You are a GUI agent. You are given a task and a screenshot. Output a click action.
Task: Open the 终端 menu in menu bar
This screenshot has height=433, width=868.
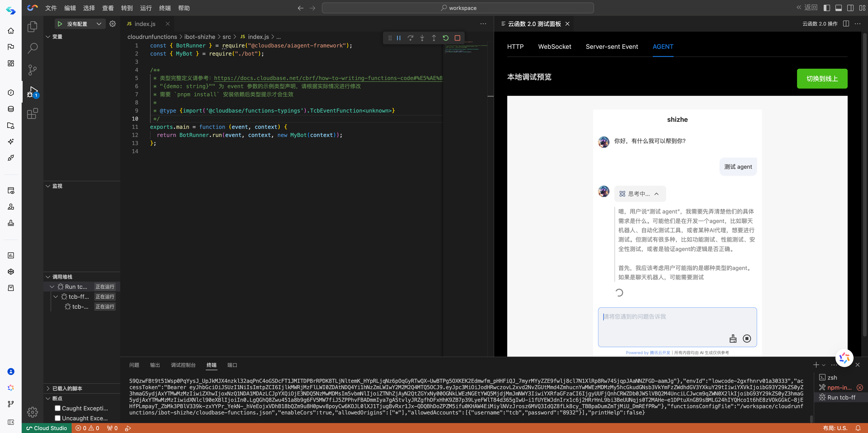click(165, 8)
